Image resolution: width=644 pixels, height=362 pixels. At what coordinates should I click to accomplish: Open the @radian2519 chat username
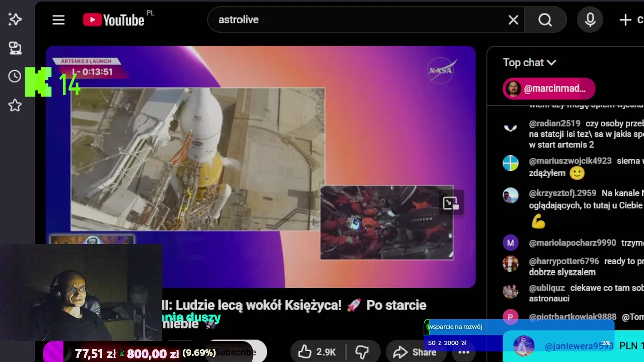pyautogui.click(x=554, y=123)
